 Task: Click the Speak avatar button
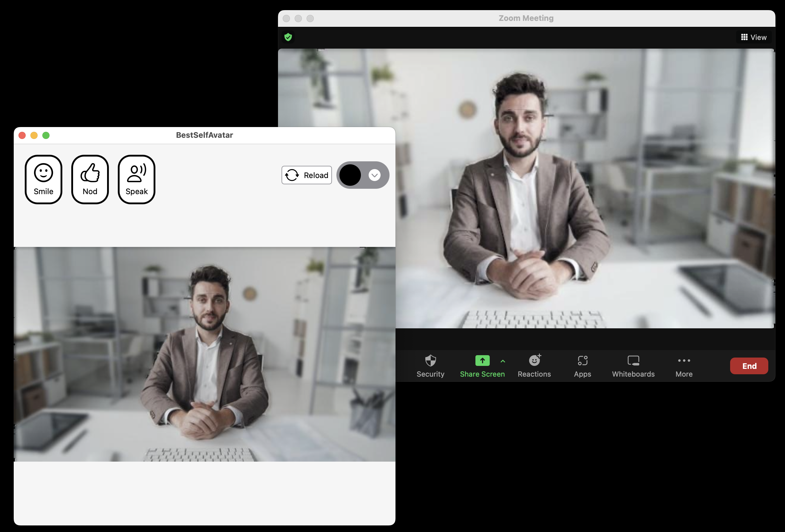pyautogui.click(x=137, y=179)
